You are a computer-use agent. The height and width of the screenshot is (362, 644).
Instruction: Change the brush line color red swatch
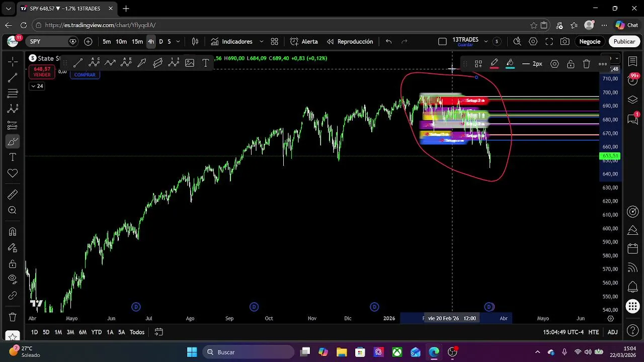coord(494,64)
